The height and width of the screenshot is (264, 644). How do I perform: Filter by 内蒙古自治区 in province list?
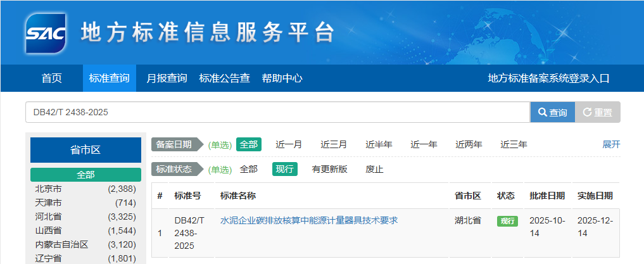coord(61,244)
